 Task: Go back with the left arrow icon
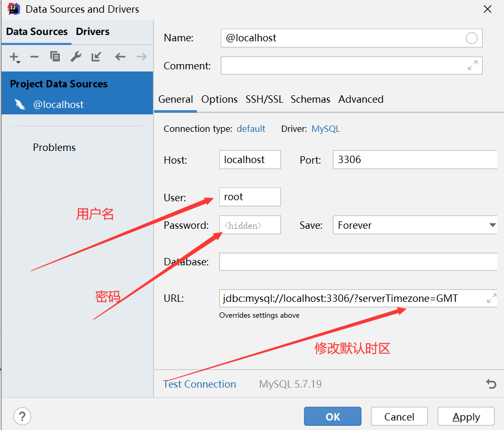click(x=120, y=57)
